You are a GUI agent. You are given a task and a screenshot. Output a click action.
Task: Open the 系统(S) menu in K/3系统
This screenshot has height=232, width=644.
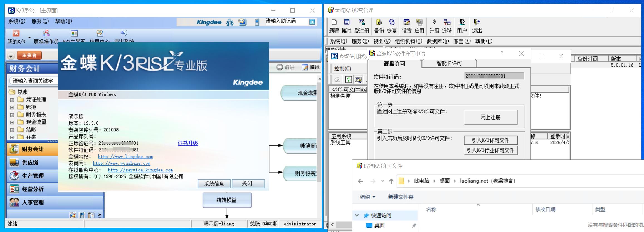17,21
